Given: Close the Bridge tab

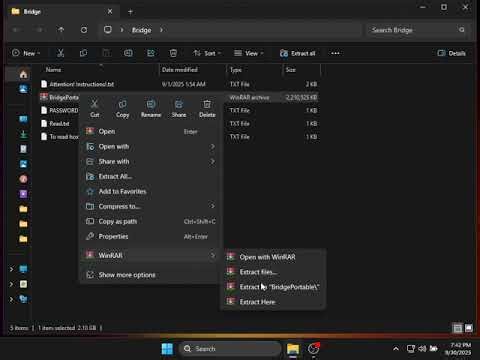Looking at the screenshot, I should [x=110, y=12].
